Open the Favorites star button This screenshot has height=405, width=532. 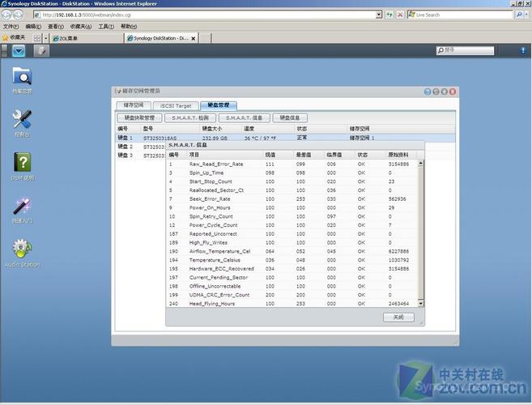tap(14, 37)
